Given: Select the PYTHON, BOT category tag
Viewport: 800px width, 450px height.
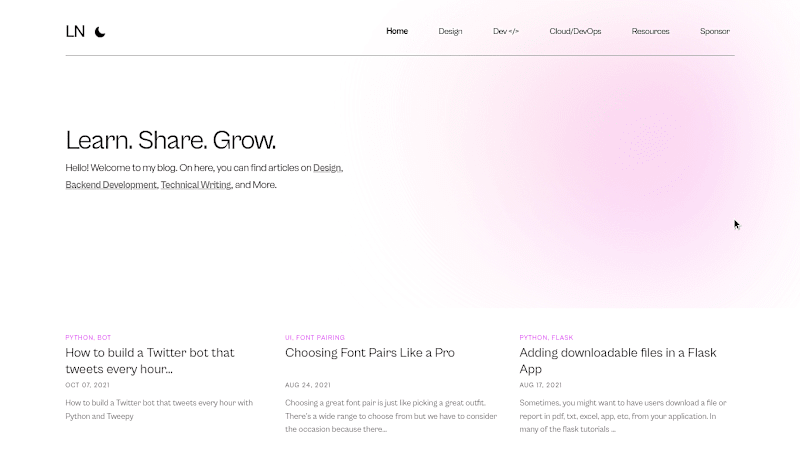Looking at the screenshot, I should [88, 337].
